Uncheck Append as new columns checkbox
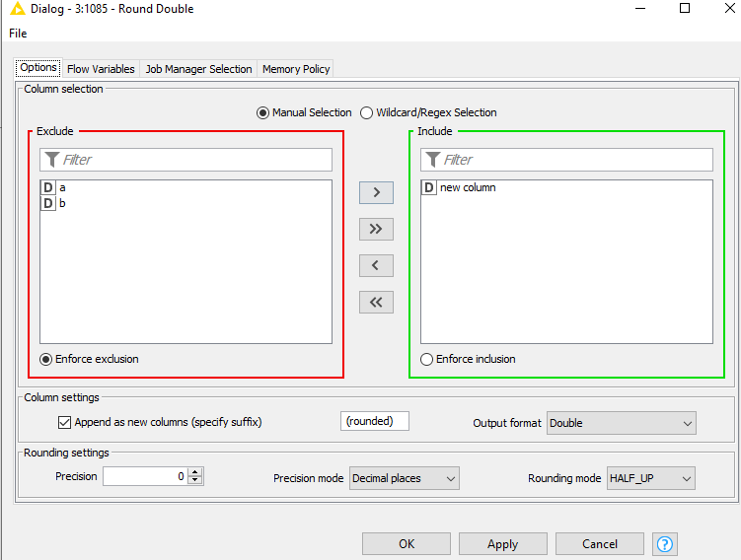Screen dimensions: 741x560 (65, 422)
